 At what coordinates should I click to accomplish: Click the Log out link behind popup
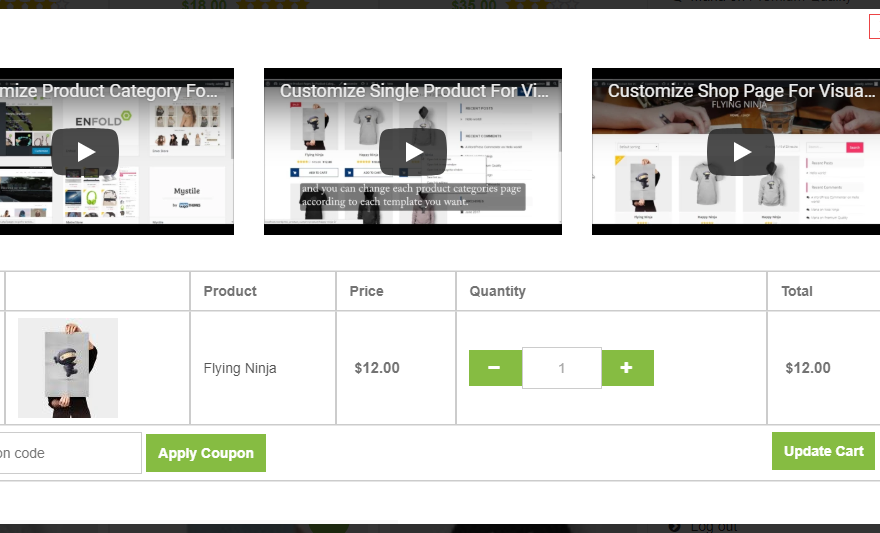tap(714, 527)
